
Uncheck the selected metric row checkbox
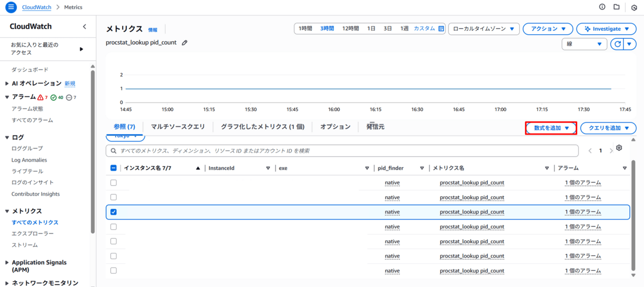click(x=113, y=212)
